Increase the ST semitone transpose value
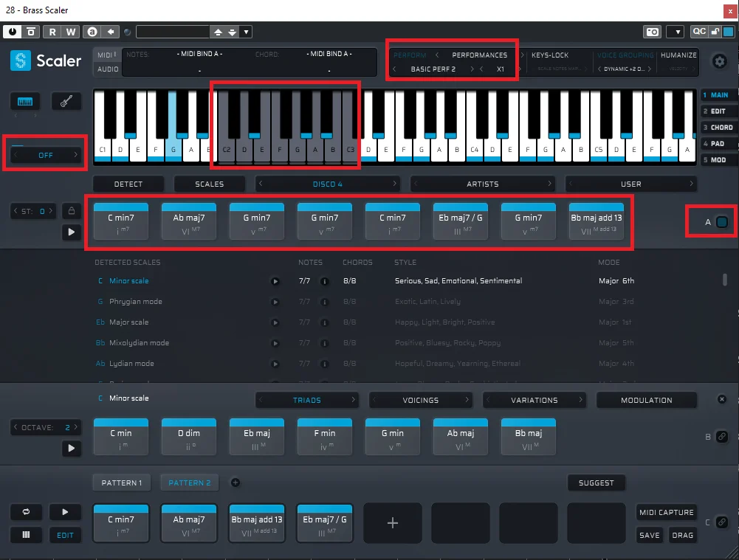The height and width of the screenshot is (560, 739). [x=51, y=211]
